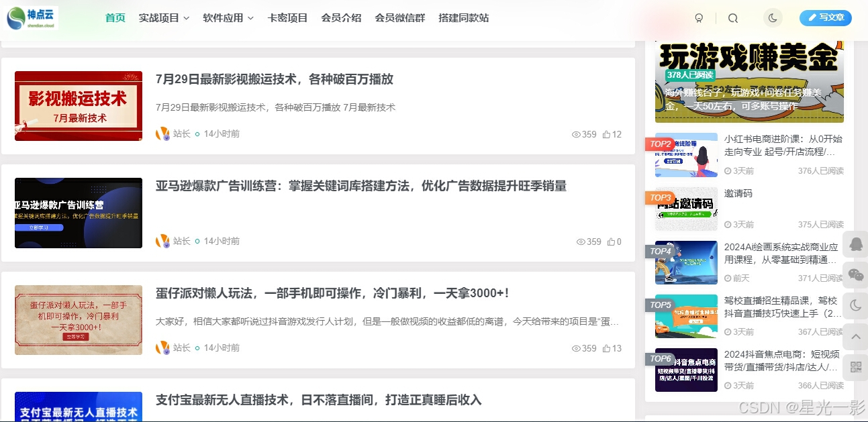This screenshot has width=868, height=422.
Task: Click author avatar on 亚马逊 post
Action: [162, 241]
